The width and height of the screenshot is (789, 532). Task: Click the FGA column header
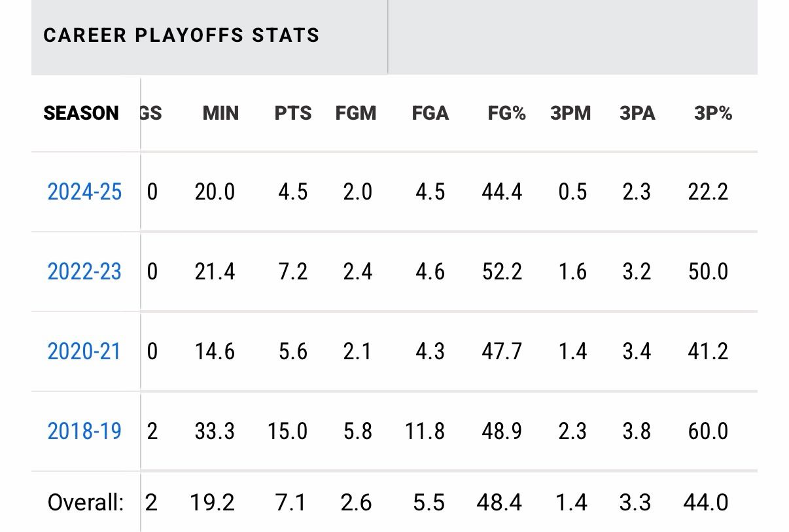[430, 114]
